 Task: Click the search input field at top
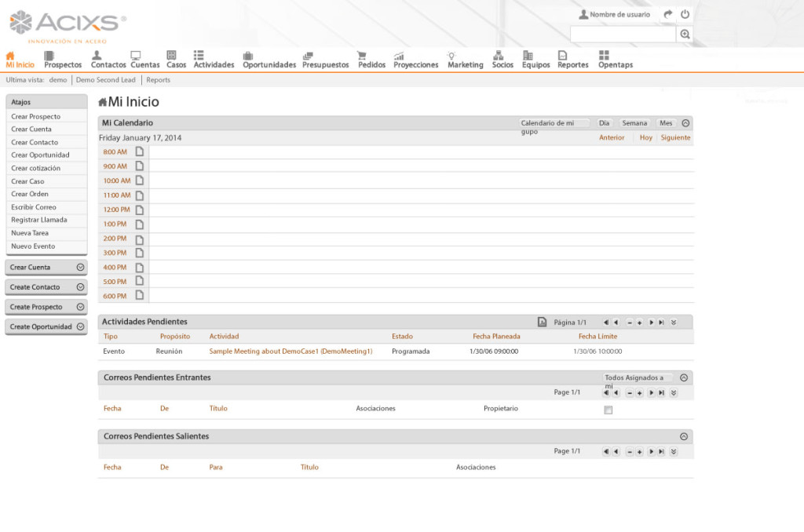click(623, 35)
